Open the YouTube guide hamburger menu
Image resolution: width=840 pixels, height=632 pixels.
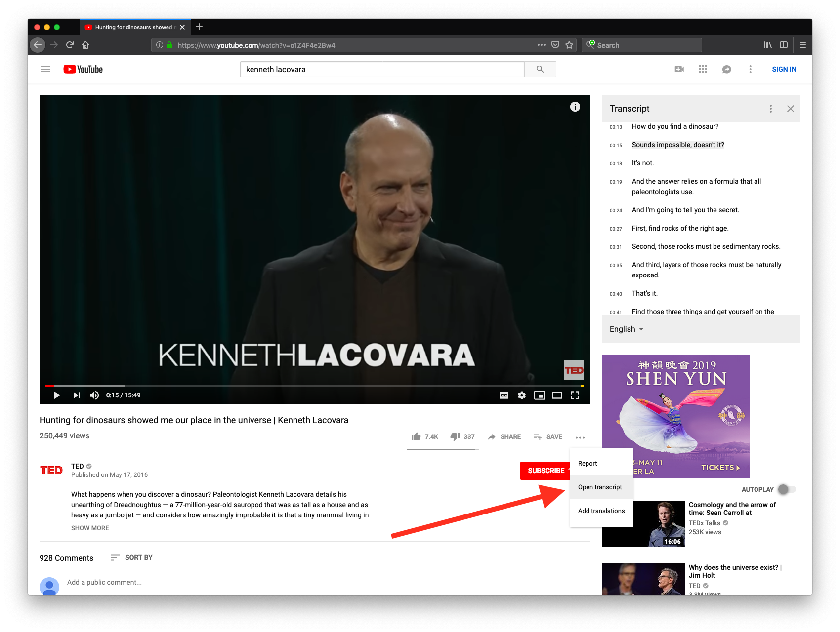point(45,69)
